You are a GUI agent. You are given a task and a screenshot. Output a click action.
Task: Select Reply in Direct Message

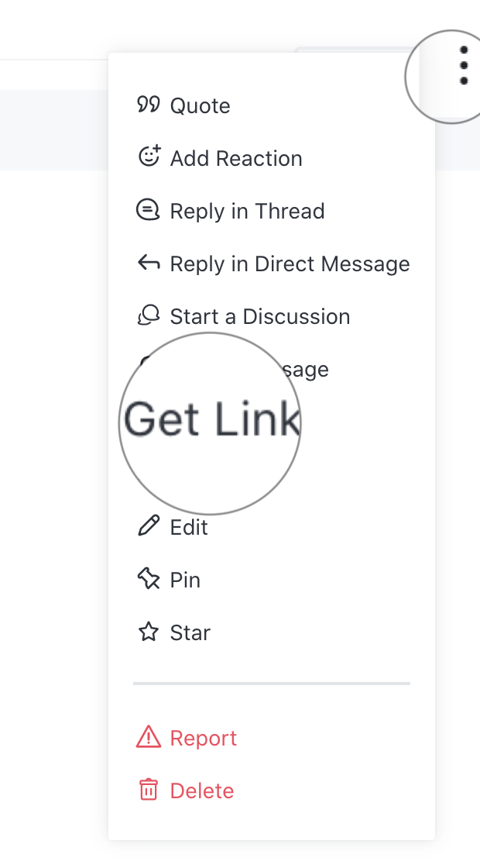tap(290, 264)
